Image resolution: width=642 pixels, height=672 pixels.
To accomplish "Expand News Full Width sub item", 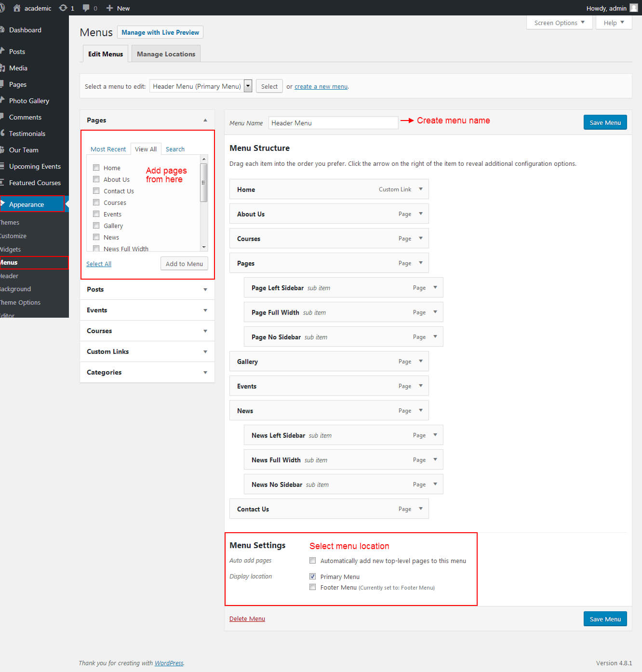I will coord(435,459).
